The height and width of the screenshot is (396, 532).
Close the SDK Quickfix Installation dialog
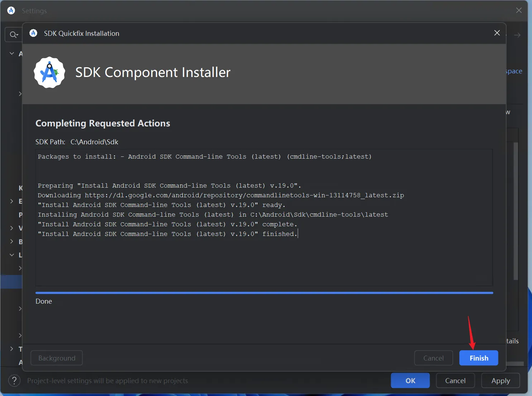point(497,33)
